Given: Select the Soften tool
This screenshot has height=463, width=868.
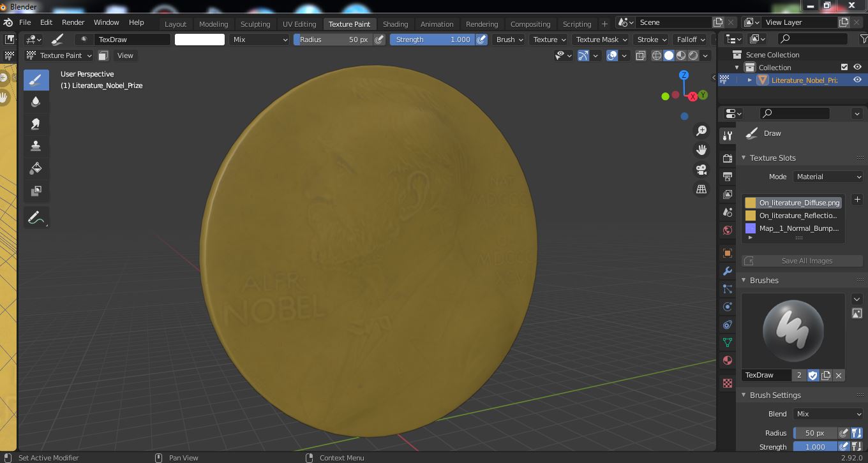Looking at the screenshot, I should [x=36, y=102].
